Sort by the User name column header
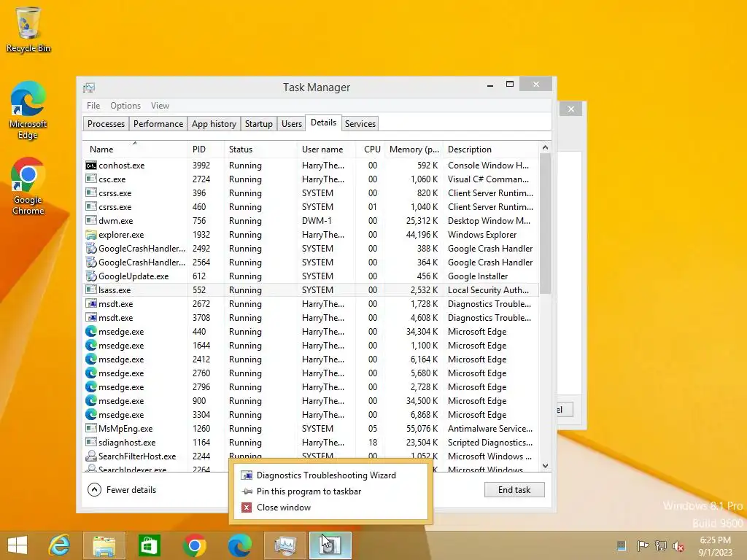 (x=326, y=149)
